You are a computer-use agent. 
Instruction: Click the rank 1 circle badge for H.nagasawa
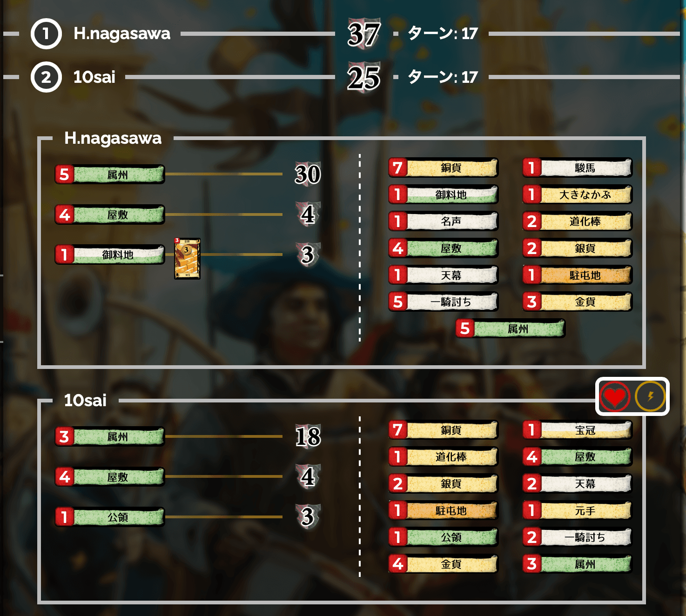(45, 33)
